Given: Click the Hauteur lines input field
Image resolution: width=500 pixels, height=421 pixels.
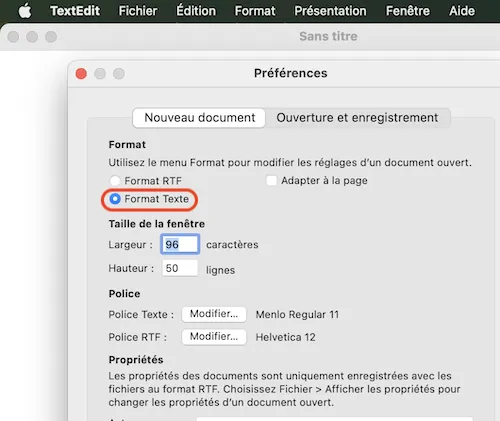Looking at the screenshot, I should (180, 268).
